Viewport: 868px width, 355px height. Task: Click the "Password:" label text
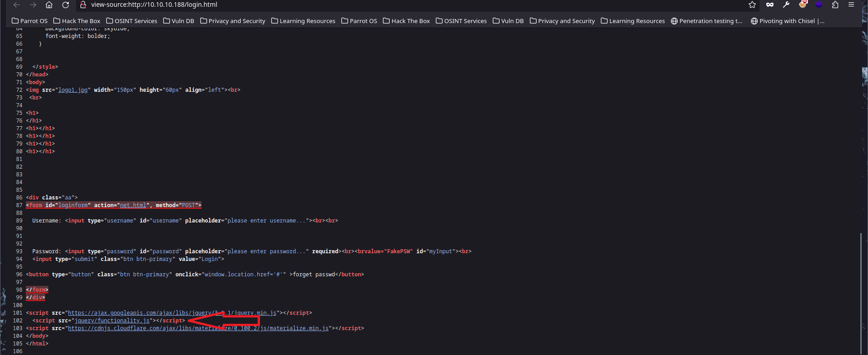click(47, 251)
